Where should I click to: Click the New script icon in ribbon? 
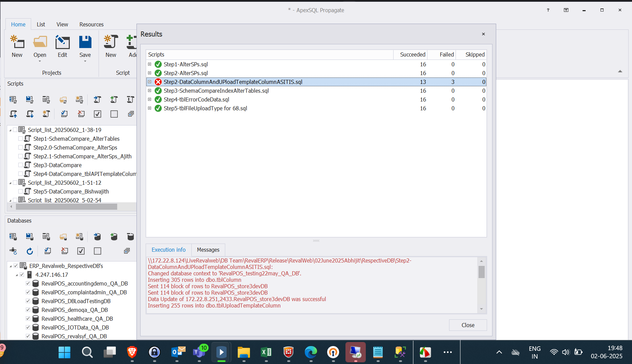[x=111, y=43]
